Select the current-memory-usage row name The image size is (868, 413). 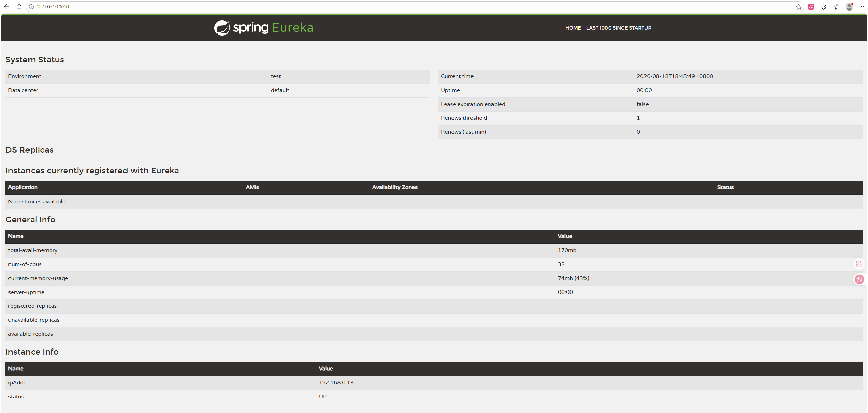click(x=38, y=278)
